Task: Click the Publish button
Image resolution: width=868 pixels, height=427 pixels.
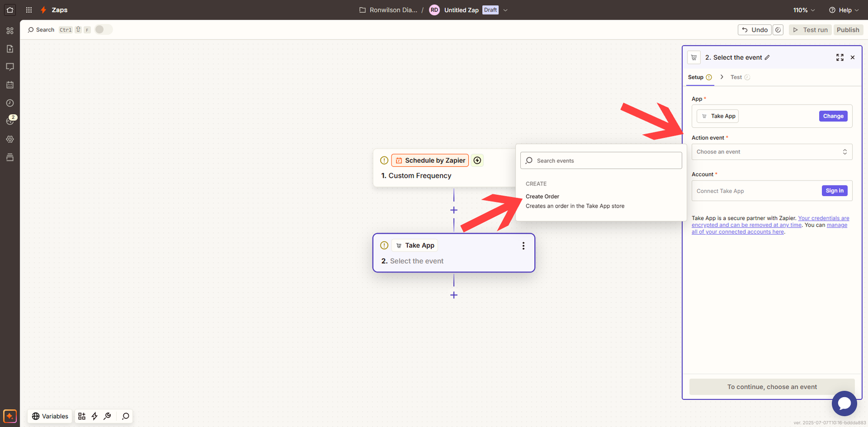Action: [x=848, y=30]
